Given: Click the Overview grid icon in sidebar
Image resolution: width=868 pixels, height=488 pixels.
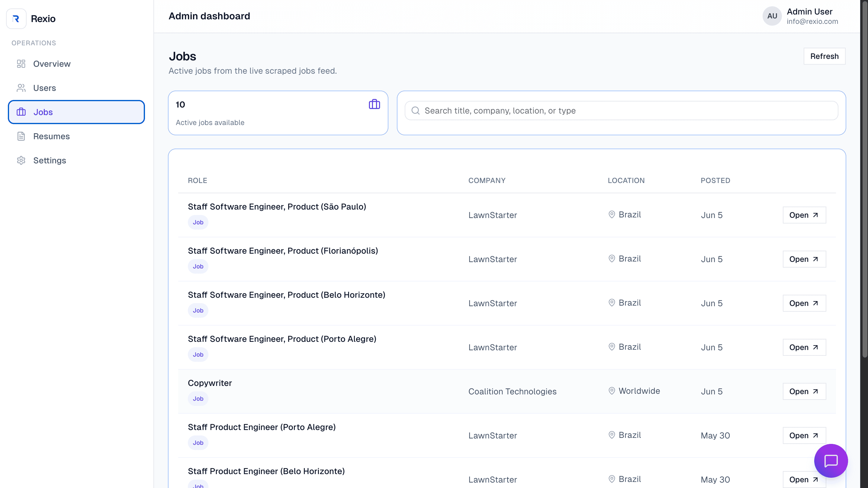Looking at the screenshot, I should coord(21,64).
